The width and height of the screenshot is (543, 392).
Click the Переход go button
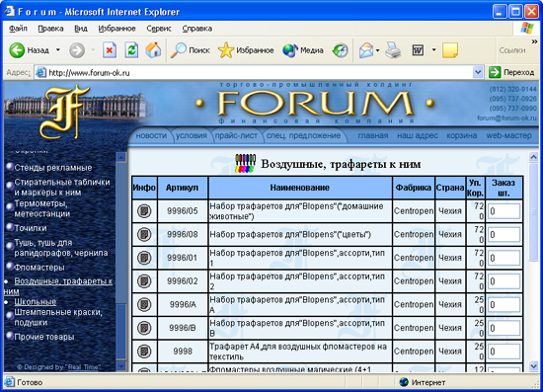pos(511,72)
